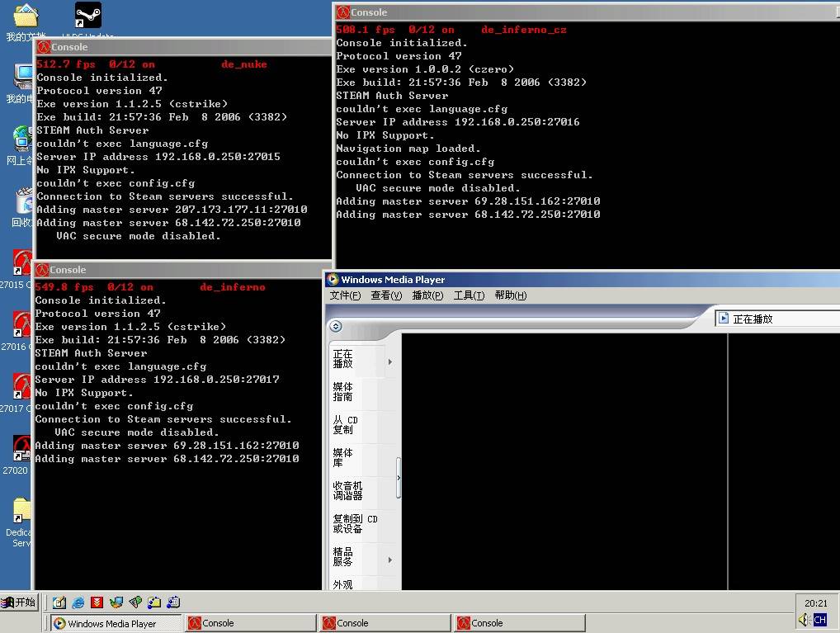
Task: Click the red download-arrow quick launch icon
Action: [97, 602]
